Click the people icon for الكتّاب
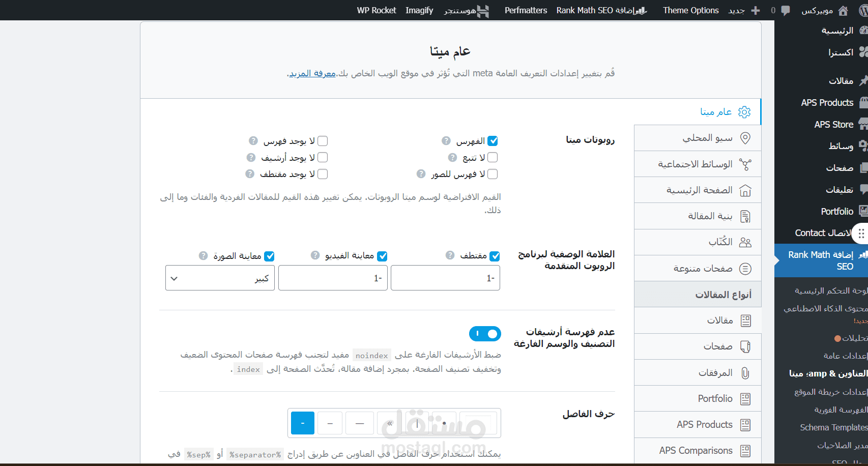The width and height of the screenshot is (868, 466). (x=745, y=242)
